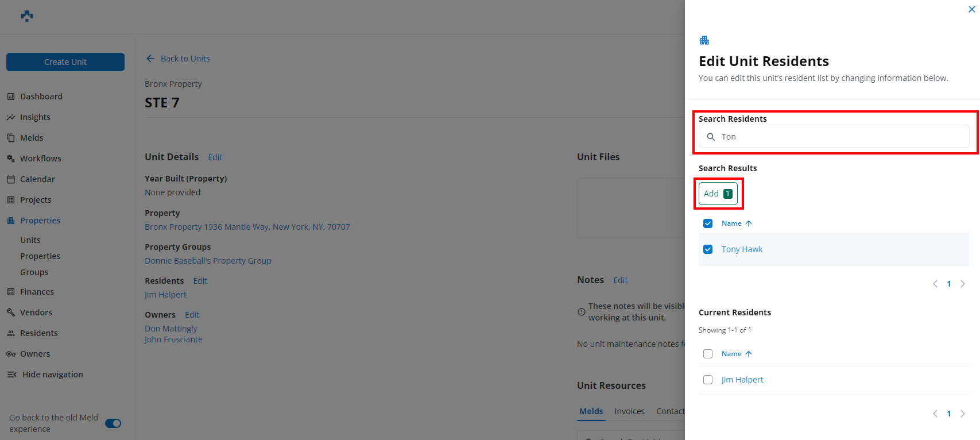The image size is (980, 440).
Task: Click the Search Residents input field
Action: click(838, 137)
